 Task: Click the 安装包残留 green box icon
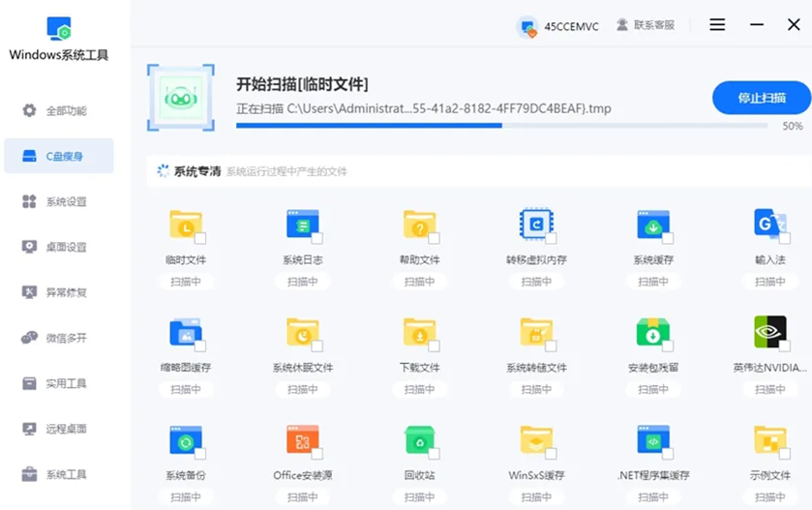(x=653, y=332)
